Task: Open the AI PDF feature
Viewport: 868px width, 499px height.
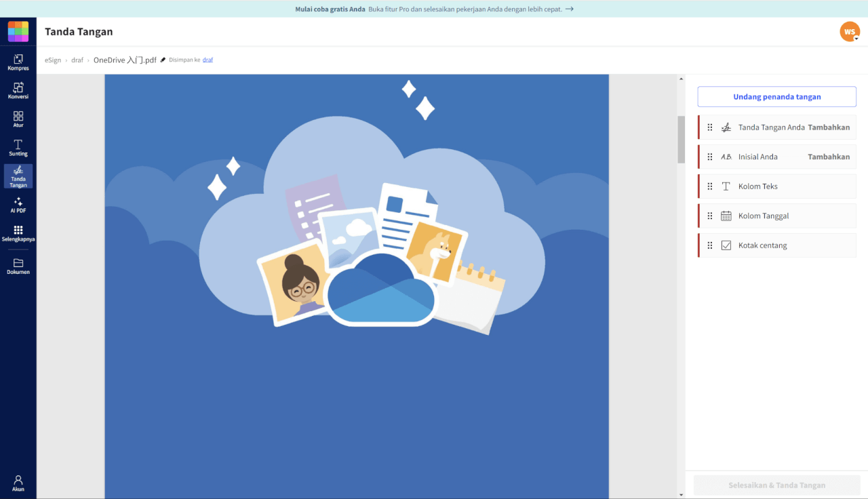Action: 18,205
